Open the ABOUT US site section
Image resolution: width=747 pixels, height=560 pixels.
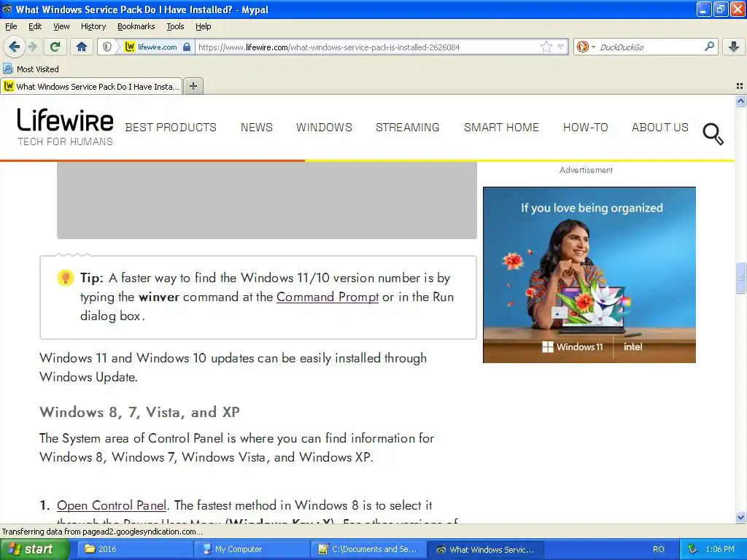[659, 128]
